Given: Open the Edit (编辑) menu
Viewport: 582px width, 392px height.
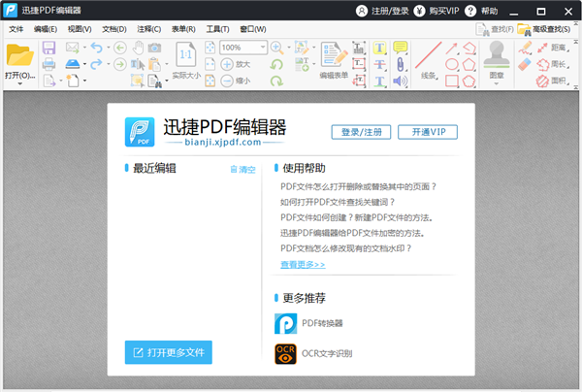Looking at the screenshot, I should 46,29.
